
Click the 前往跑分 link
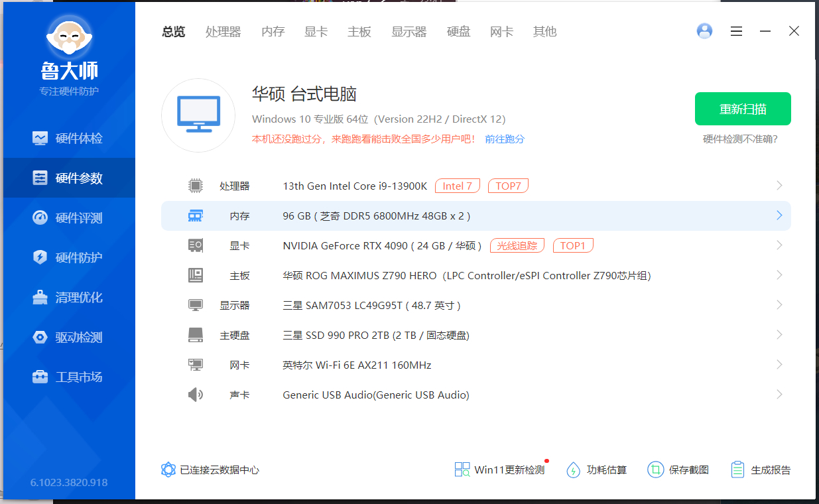pyautogui.click(x=505, y=139)
